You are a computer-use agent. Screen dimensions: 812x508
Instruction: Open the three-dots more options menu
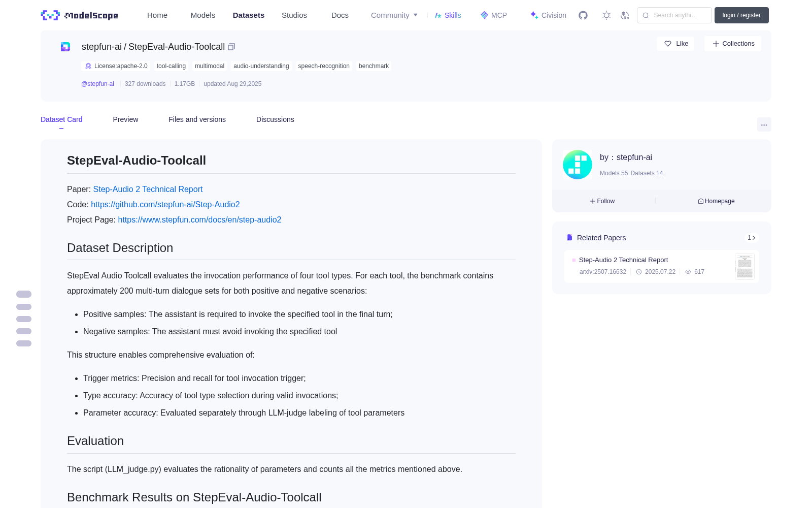[764, 124]
